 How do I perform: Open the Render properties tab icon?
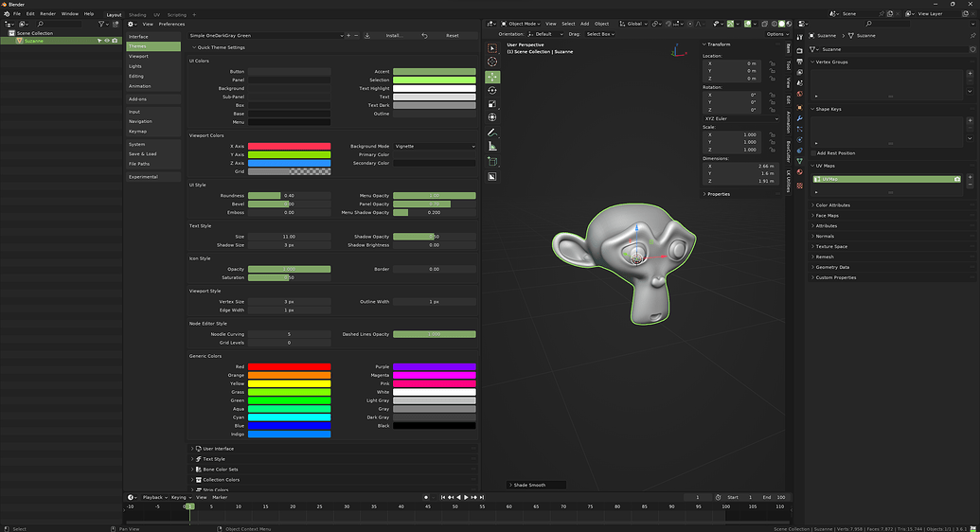[800, 50]
